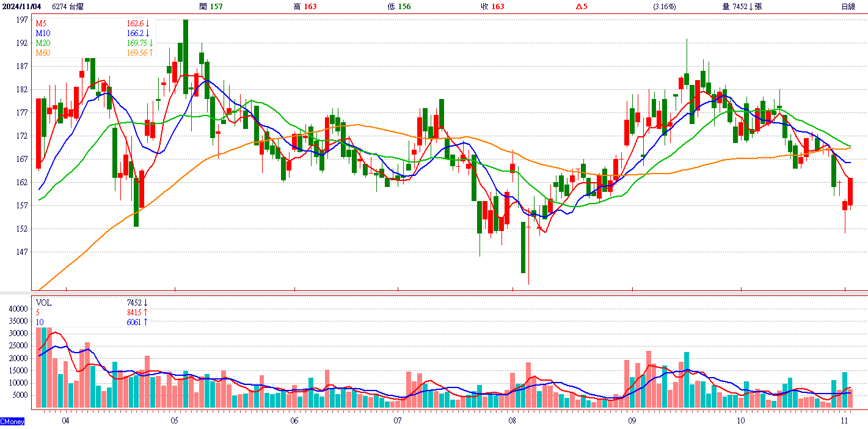Select the M5 moving average legend label
Screen dimensions: 868x429
tap(41, 23)
